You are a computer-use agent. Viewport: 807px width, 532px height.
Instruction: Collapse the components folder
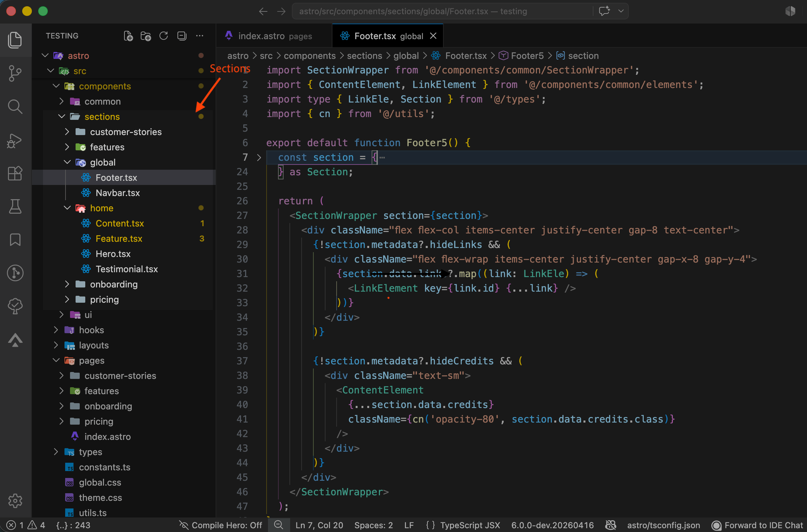click(x=56, y=86)
